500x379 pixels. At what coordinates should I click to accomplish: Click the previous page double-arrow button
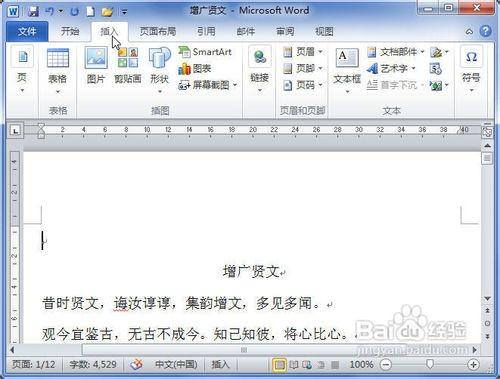point(487,311)
